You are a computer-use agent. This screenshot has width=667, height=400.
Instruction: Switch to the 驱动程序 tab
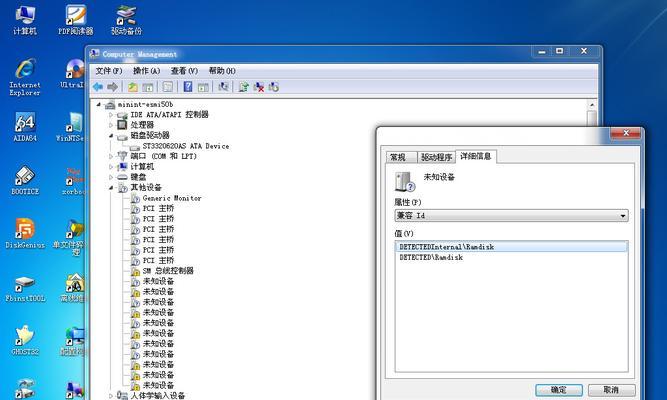[436, 157]
